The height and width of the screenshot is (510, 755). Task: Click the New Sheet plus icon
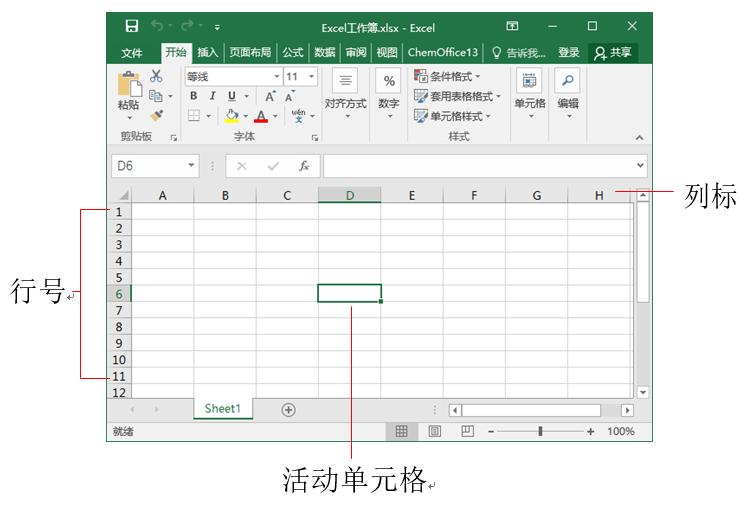pos(288,410)
